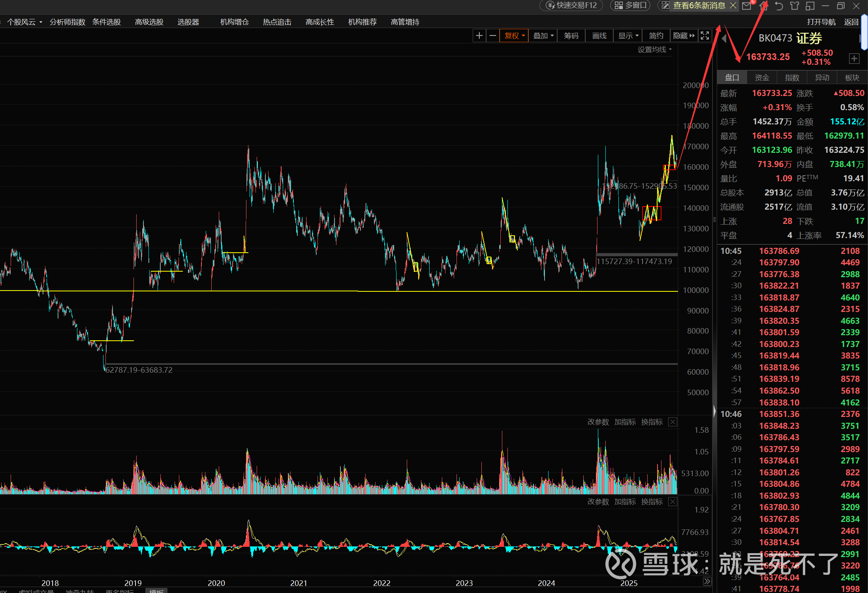Click the zoom-in plus chart button

(x=479, y=36)
